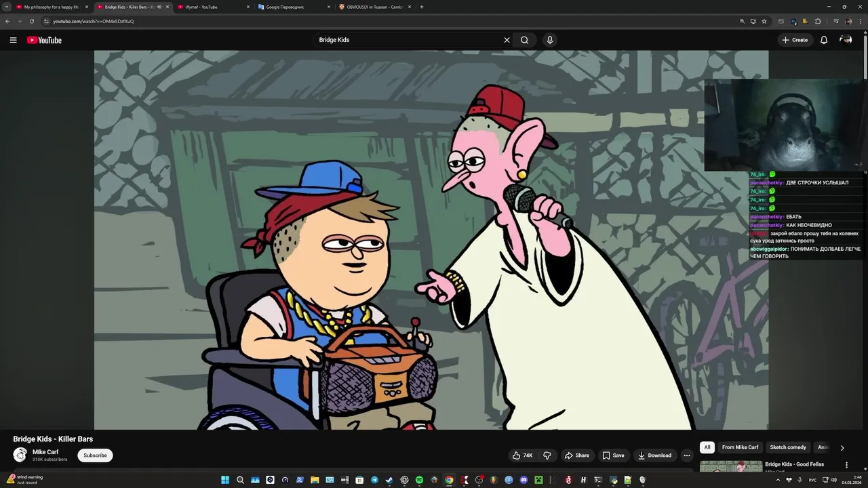Go back in browser history
Viewport: 868px width, 488px height.
point(7,21)
